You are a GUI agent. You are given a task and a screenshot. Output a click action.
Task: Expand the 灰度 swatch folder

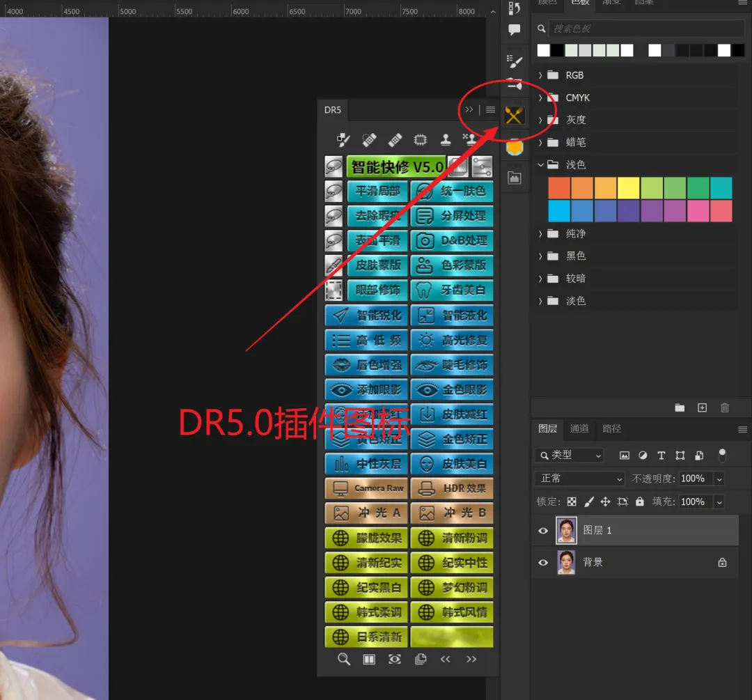point(540,120)
